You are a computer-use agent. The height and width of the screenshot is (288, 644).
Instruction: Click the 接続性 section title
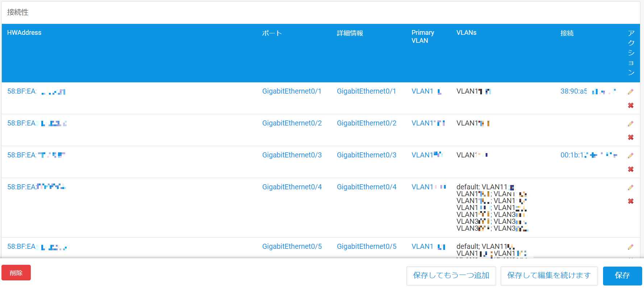click(x=18, y=12)
